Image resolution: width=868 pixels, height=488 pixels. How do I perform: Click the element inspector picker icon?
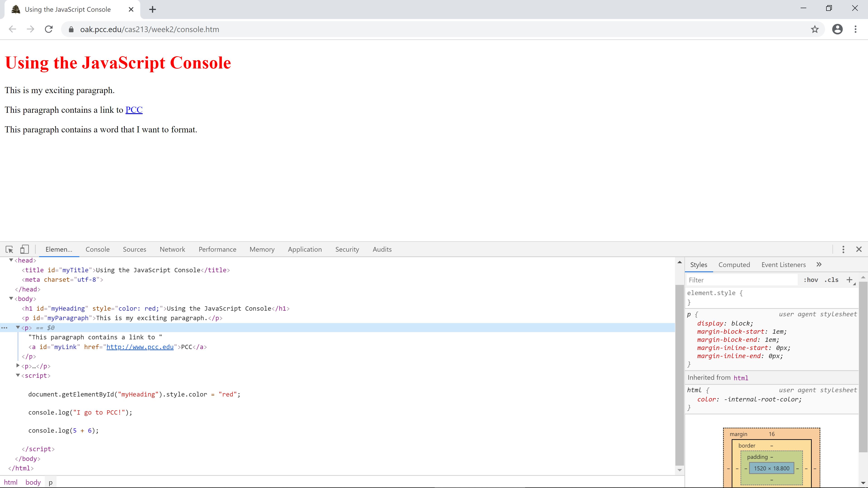9,249
